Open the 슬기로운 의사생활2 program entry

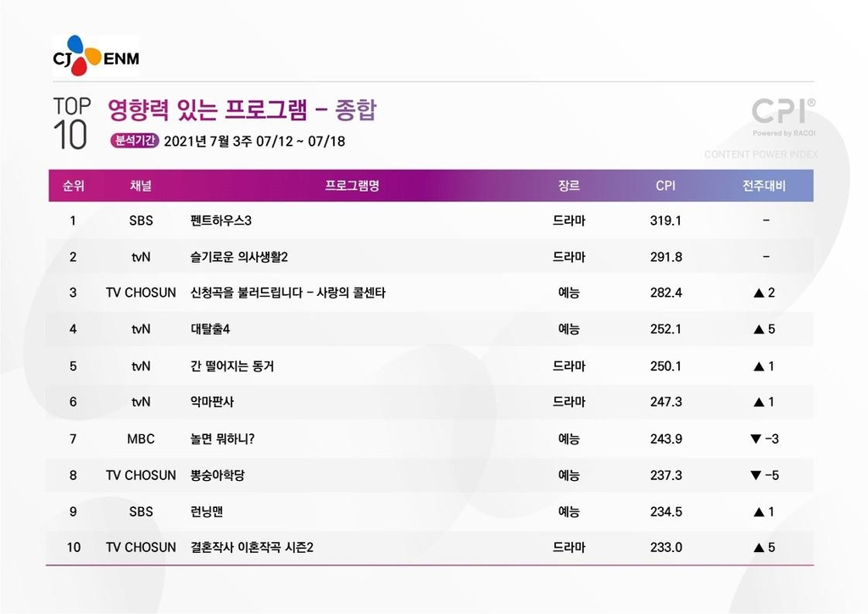[x=245, y=256]
